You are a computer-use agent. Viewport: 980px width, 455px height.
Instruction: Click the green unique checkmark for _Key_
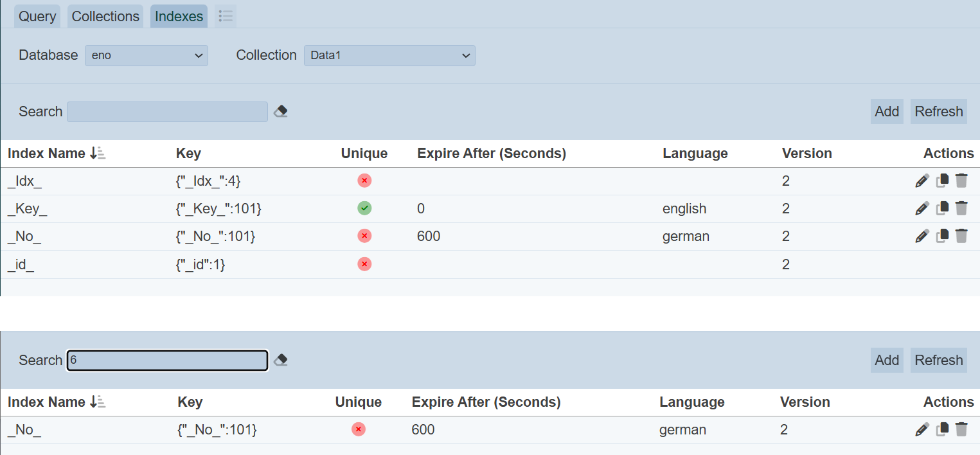click(x=364, y=209)
